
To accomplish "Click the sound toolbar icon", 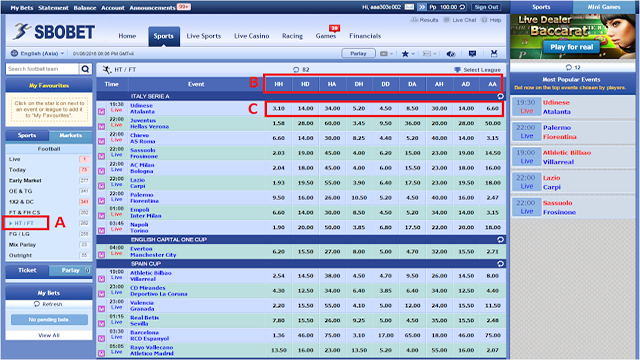I will point(451,54).
